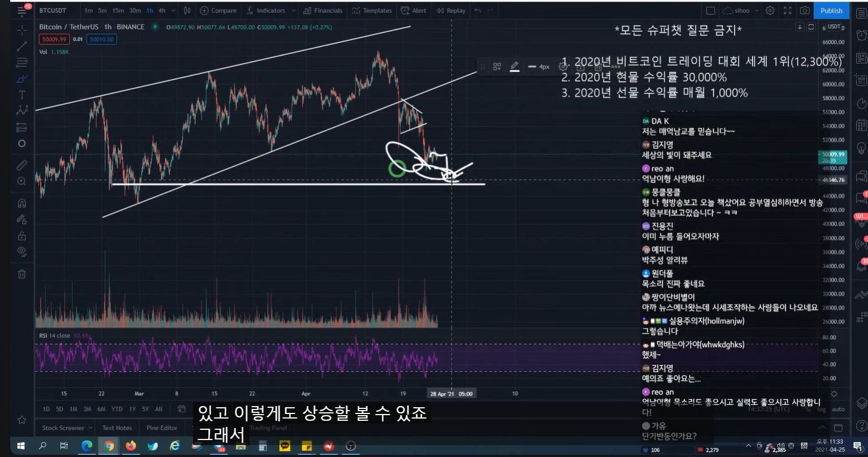Screen dimensions: 868x457
Task: Undo the last chart action
Action: coord(478,10)
